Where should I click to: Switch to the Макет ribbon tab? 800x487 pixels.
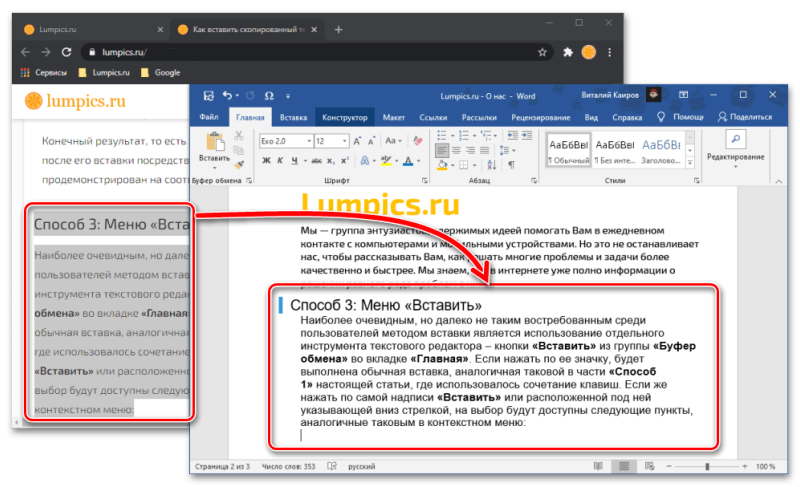tap(393, 117)
